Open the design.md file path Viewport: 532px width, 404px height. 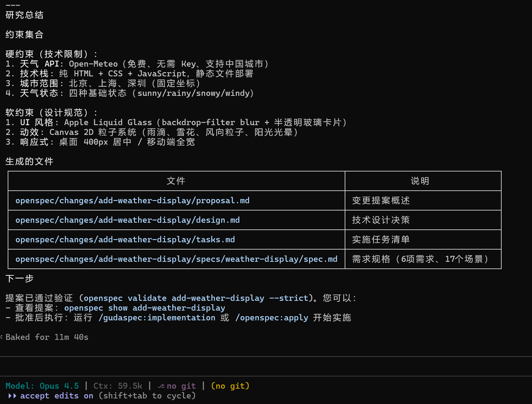point(127,220)
